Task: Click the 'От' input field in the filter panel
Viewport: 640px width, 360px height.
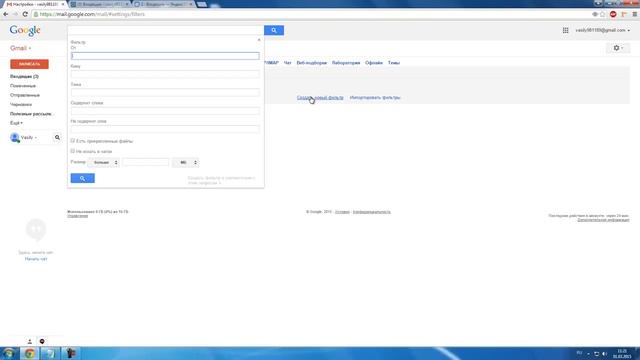Action: coord(165,56)
